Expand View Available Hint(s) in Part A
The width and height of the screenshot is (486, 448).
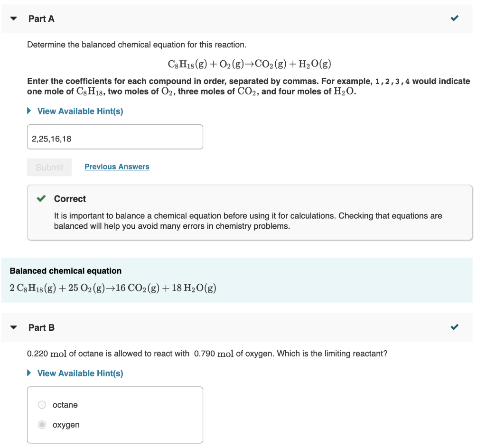click(80, 111)
